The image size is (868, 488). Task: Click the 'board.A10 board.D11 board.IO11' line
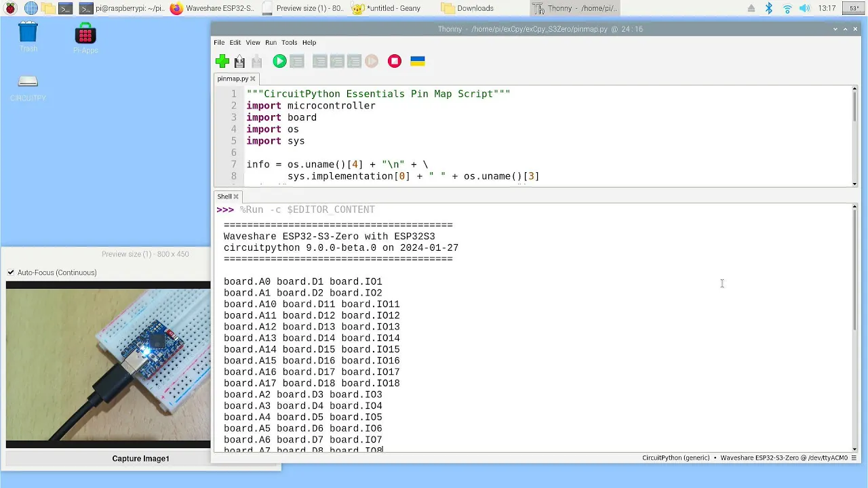[312, 304]
